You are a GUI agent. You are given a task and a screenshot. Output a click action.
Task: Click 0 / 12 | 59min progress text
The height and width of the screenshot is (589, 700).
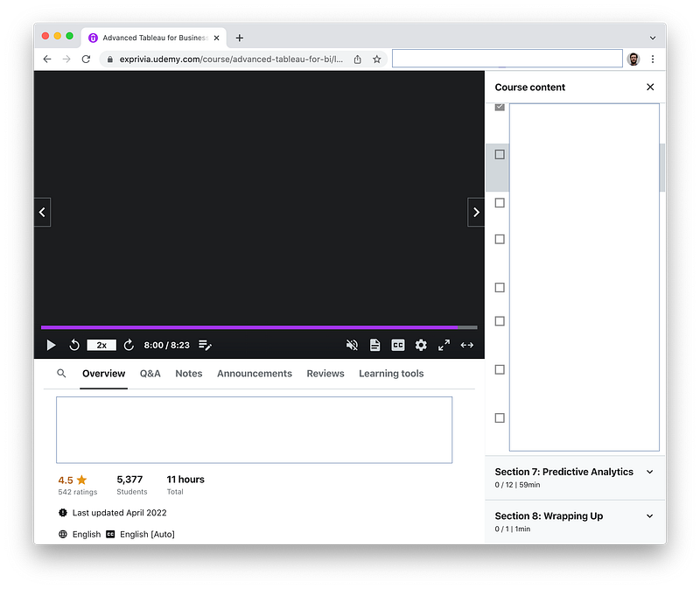(517, 485)
